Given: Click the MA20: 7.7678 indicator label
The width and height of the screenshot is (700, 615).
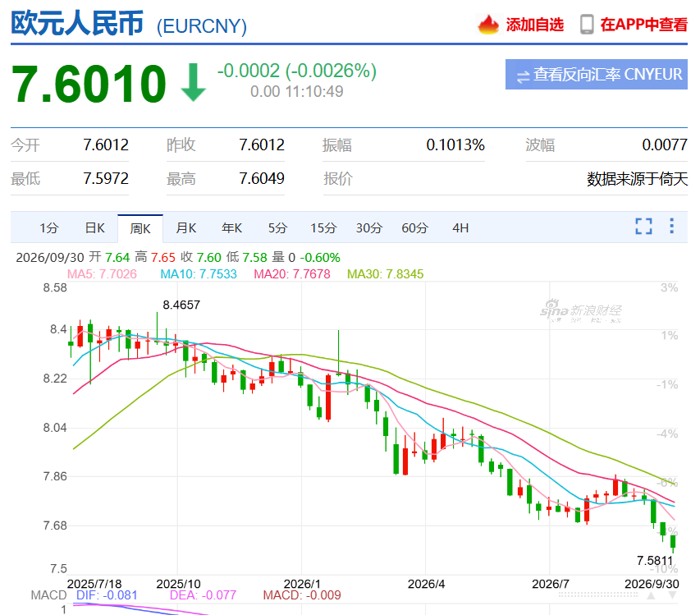Looking at the screenshot, I should click(x=292, y=273).
